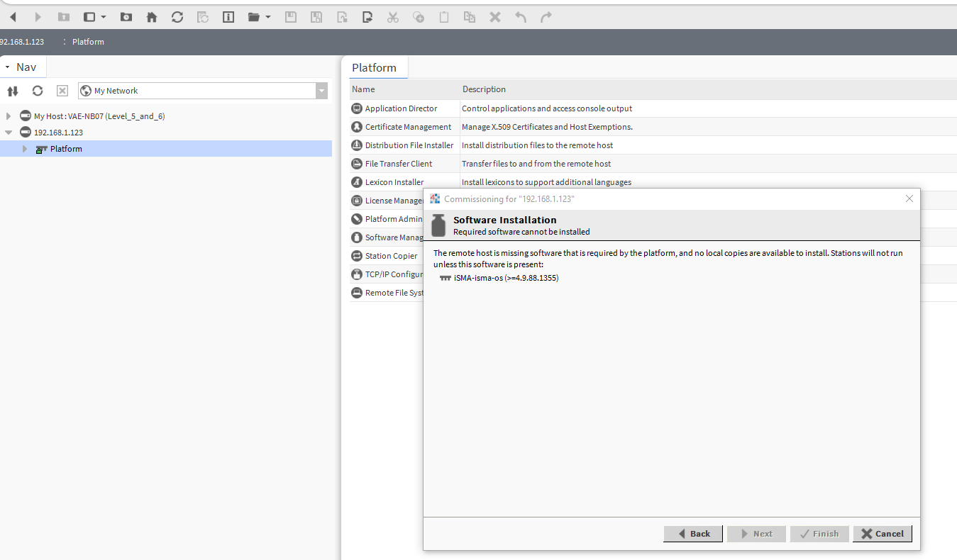Open the folder toolbar dropdown arrow
The image size is (957, 560).
(x=268, y=17)
